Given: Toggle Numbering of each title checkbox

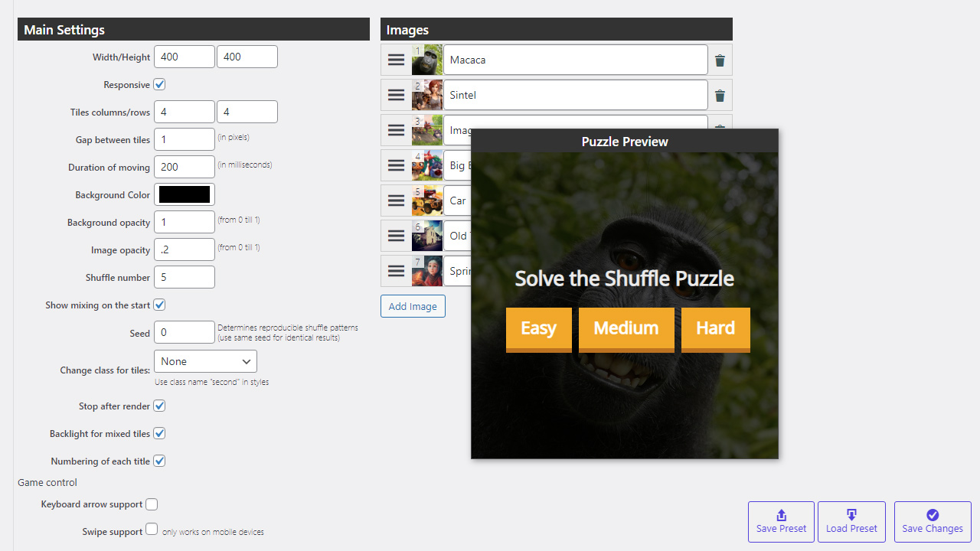Looking at the screenshot, I should pos(159,461).
